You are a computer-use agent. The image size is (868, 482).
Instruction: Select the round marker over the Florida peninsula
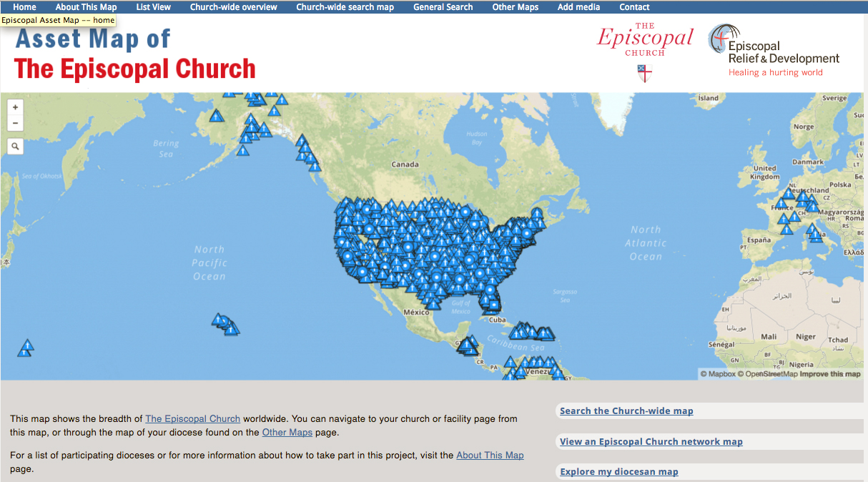[490, 290]
